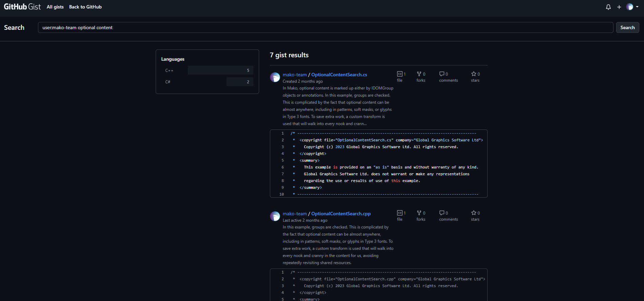Viewport: 644px width, 301px height.
Task: Open the All gists menu item
Action: [x=55, y=7]
